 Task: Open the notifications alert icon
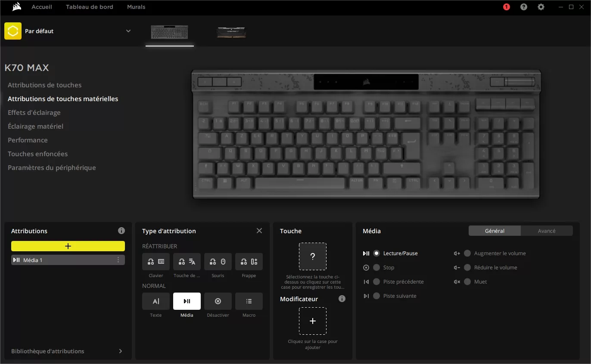(506, 7)
